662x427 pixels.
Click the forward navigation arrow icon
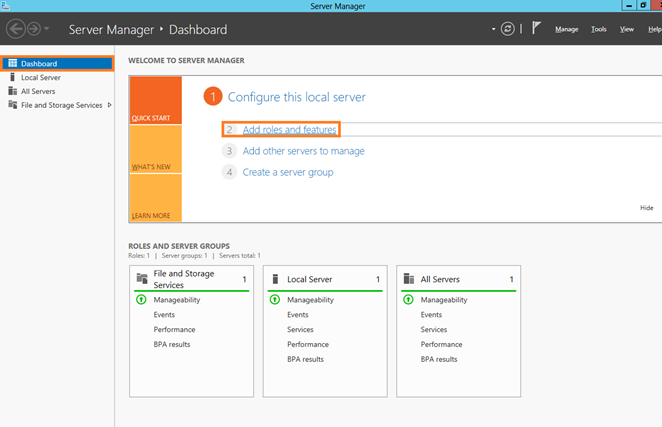[34, 29]
